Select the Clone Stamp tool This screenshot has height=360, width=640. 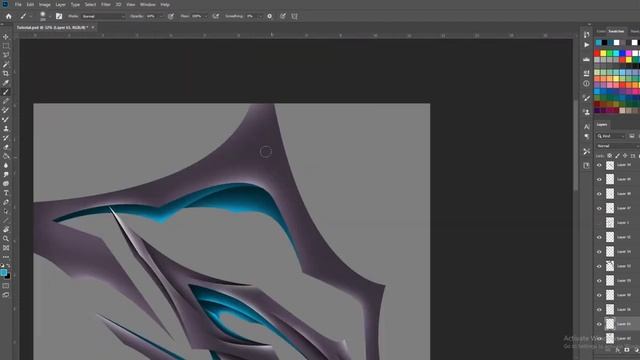pos(6,129)
